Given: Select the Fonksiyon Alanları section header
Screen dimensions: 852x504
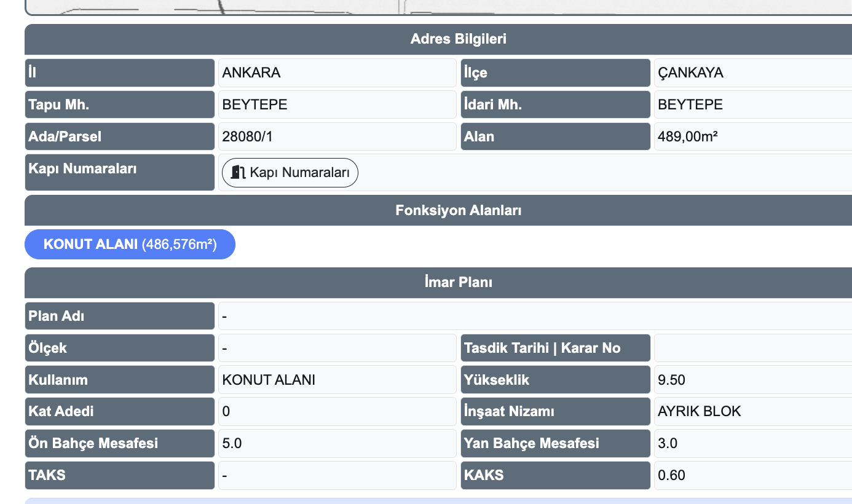Looking at the screenshot, I should [x=458, y=210].
